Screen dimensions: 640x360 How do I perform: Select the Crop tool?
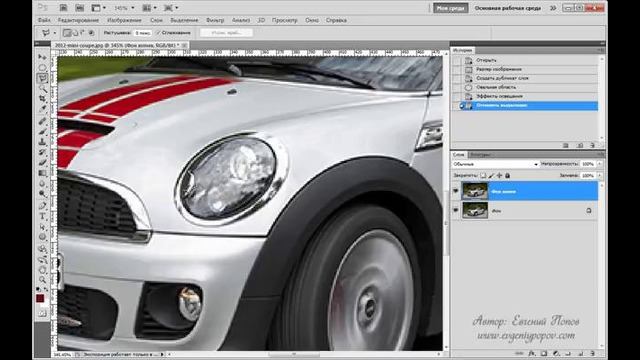42,99
